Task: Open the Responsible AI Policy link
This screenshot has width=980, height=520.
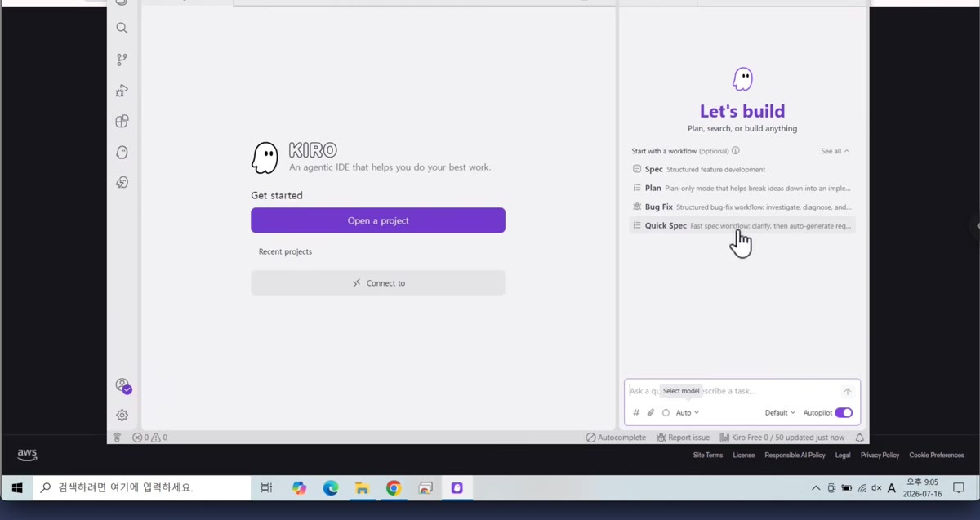Action: [795, 456]
